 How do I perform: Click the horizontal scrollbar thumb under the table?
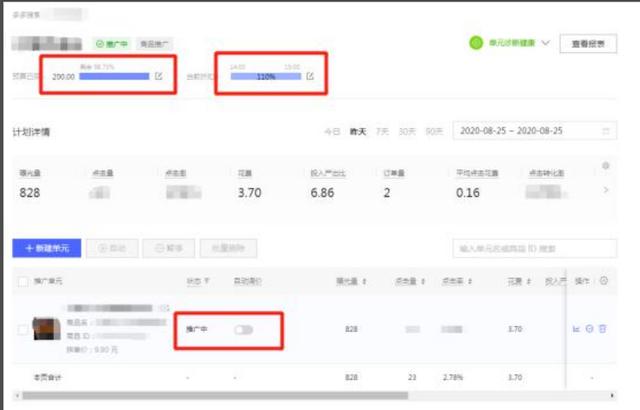pyautogui.click(x=215, y=395)
